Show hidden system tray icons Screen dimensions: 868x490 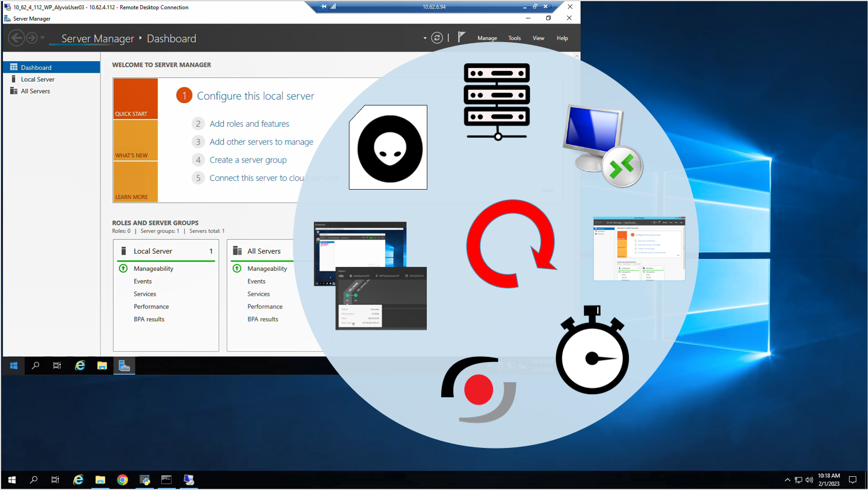pyautogui.click(x=787, y=480)
